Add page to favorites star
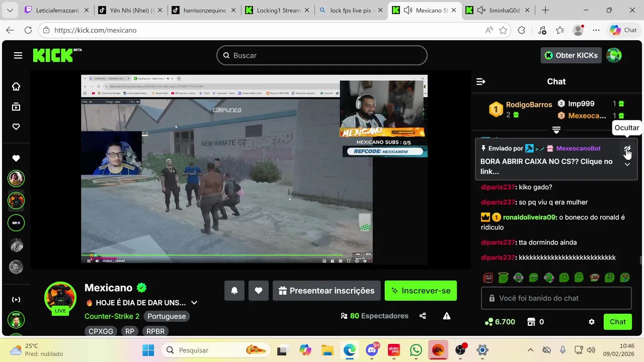This screenshot has height=362, width=644. tap(503, 30)
